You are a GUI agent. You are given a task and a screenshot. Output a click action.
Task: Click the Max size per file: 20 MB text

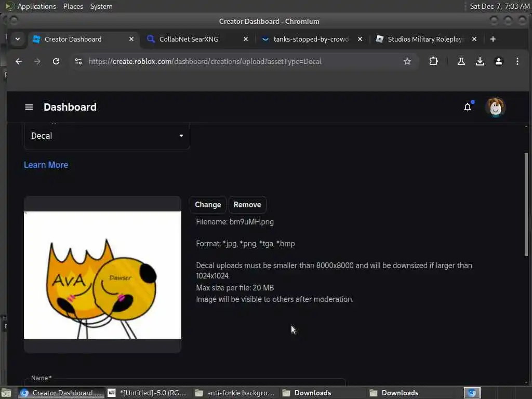pyautogui.click(x=235, y=288)
